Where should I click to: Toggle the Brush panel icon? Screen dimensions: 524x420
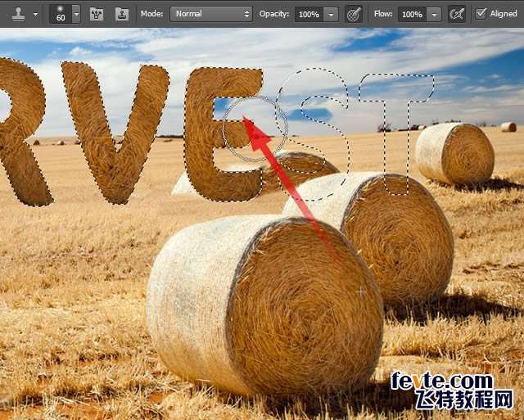pyautogui.click(x=97, y=14)
